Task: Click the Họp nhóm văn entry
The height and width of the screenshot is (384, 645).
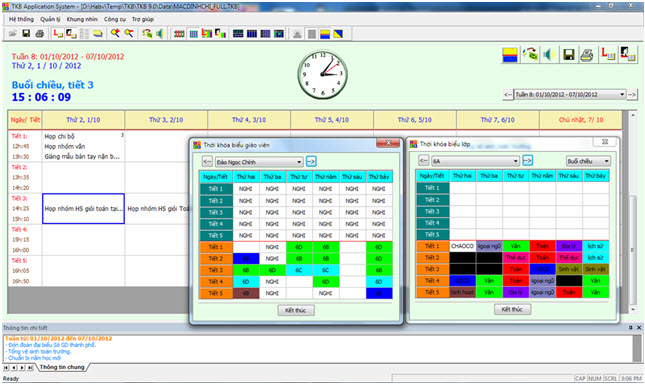Action: pyautogui.click(x=65, y=146)
